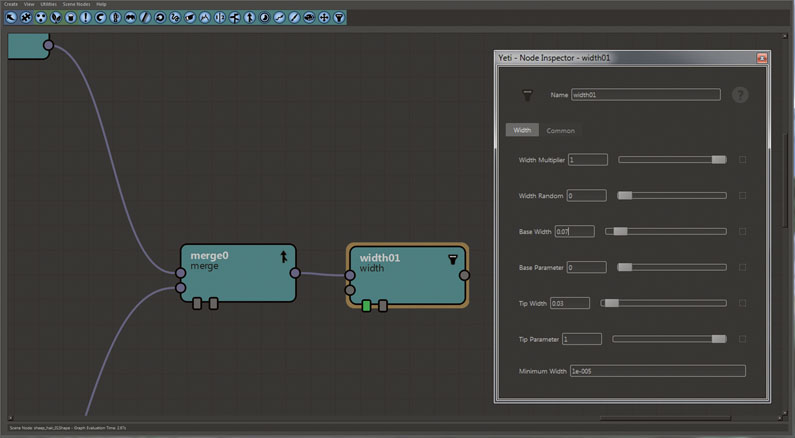The width and height of the screenshot is (795, 438).
Task: Click width01 lower input port
Action: coord(349,290)
